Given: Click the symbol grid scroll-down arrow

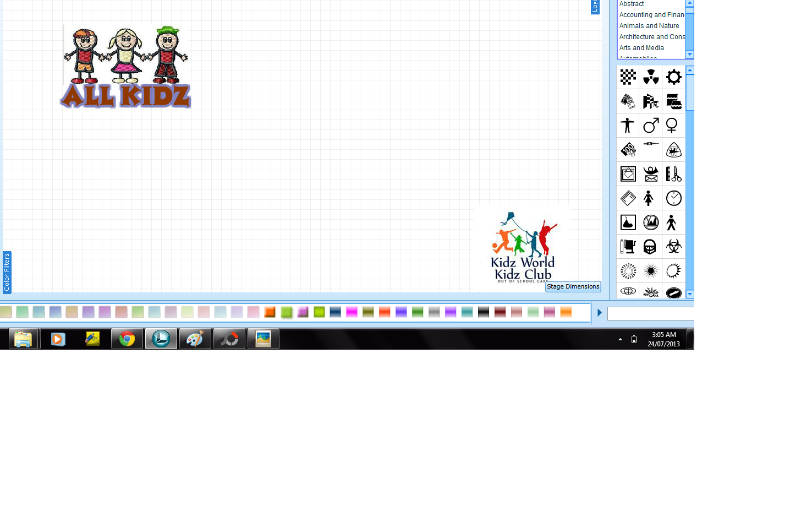Looking at the screenshot, I should tap(690, 294).
